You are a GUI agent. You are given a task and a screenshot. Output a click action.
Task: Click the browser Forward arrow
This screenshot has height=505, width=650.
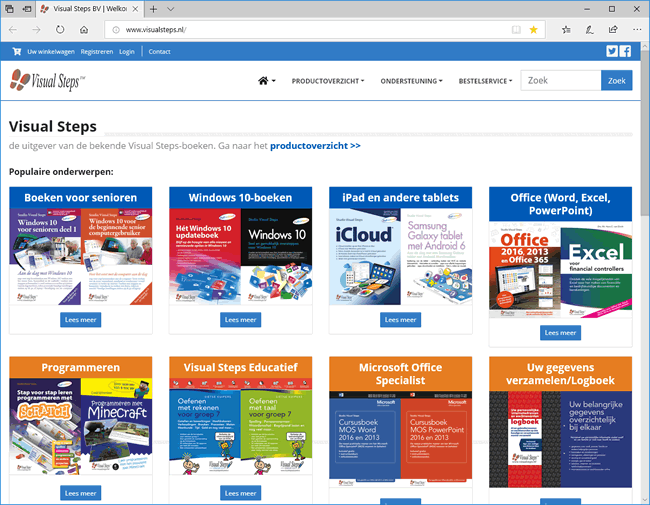coord(36,30)
